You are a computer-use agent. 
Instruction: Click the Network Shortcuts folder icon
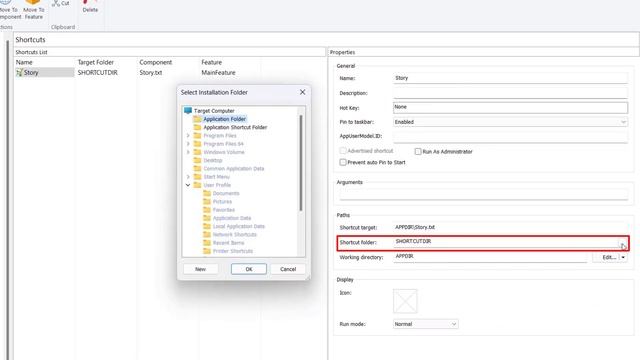[x=207, y=234]
